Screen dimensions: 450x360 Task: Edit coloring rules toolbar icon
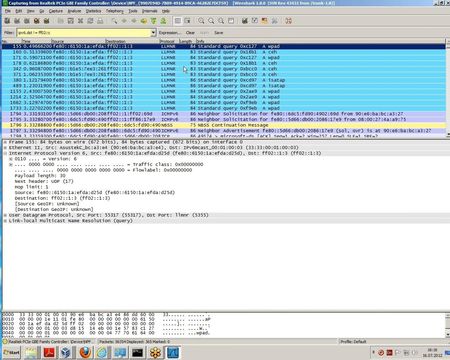[265, 21]
